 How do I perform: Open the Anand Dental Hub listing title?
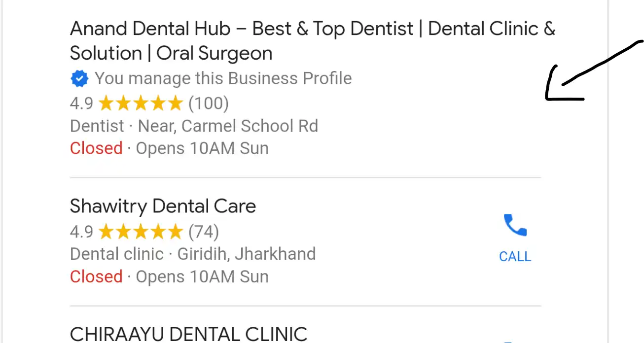(312, 41)
